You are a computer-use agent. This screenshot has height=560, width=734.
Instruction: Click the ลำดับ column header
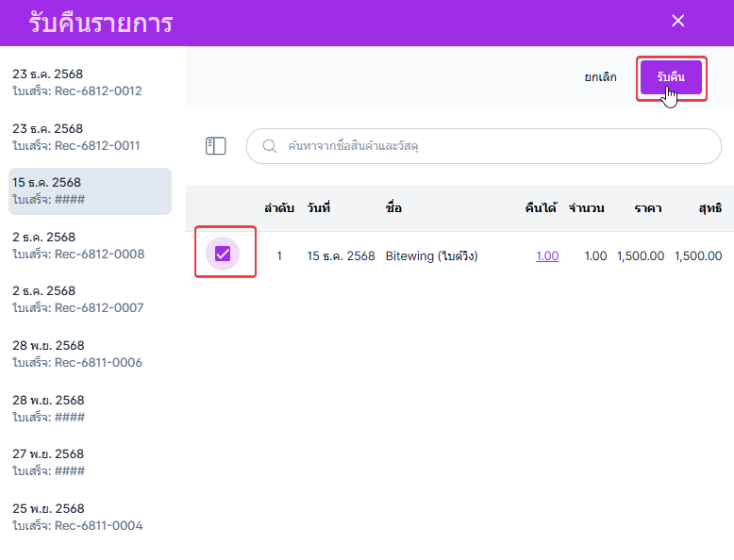(279, 208)
